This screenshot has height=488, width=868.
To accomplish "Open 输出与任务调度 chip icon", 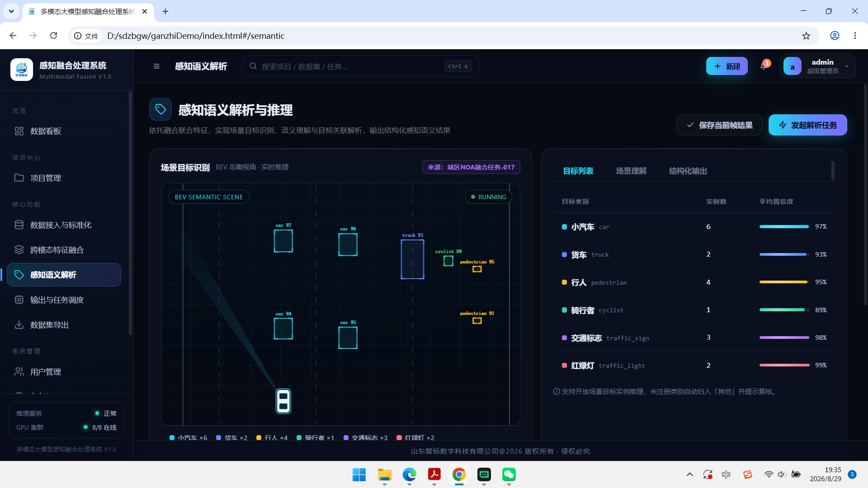I will tap(19, 300).
